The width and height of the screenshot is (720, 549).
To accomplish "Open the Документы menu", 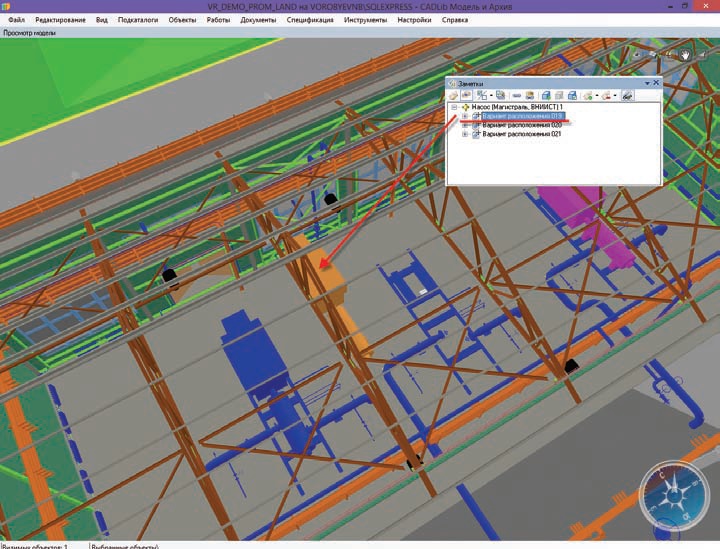I will 258,20.
